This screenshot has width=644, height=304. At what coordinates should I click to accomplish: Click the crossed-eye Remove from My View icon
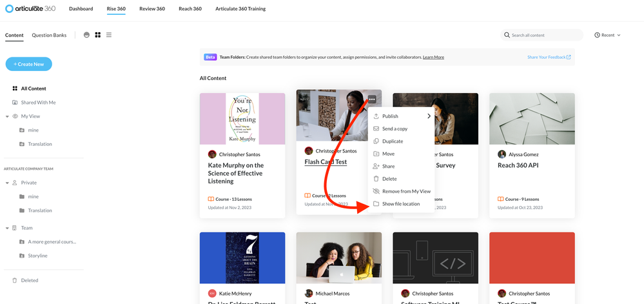376,191
